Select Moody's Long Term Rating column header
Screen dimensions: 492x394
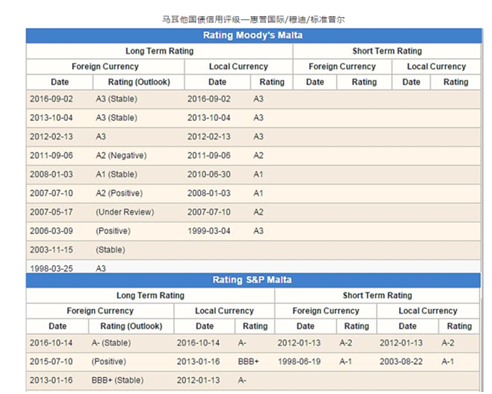(x=159, y=51)
